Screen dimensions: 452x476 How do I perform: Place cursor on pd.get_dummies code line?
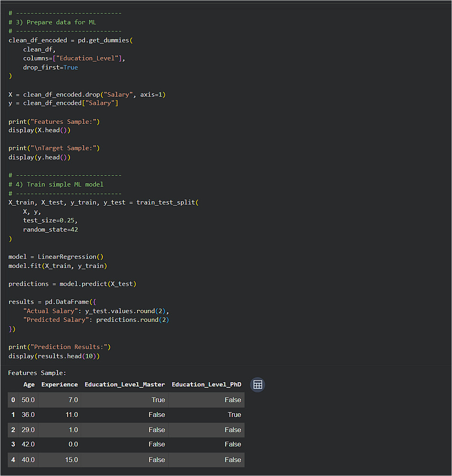click(x=71, y=40)
